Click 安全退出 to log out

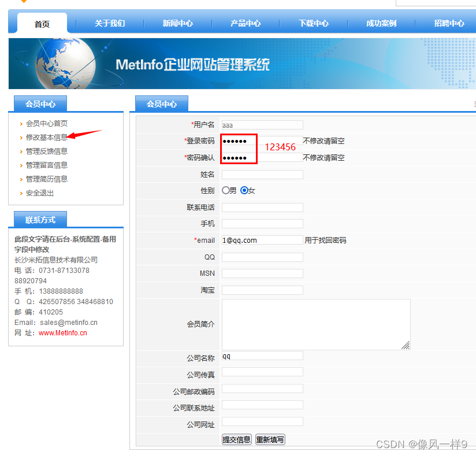[x=40, y=193]
